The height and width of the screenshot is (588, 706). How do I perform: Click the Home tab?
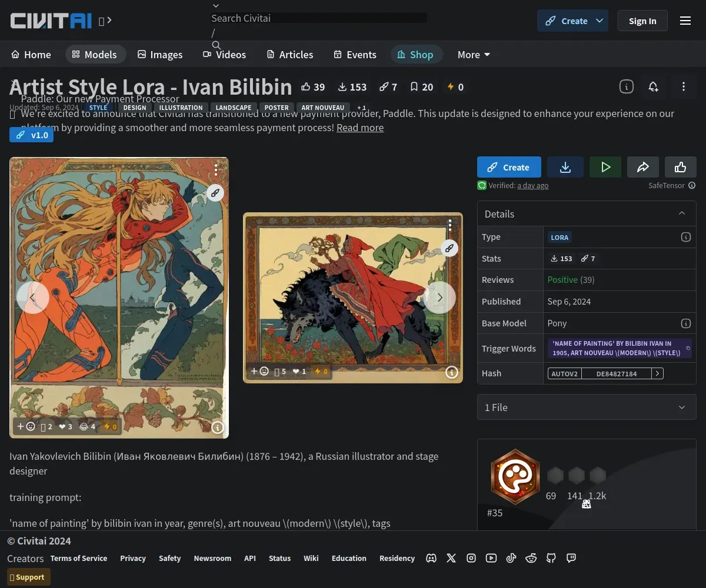(31, 55)
